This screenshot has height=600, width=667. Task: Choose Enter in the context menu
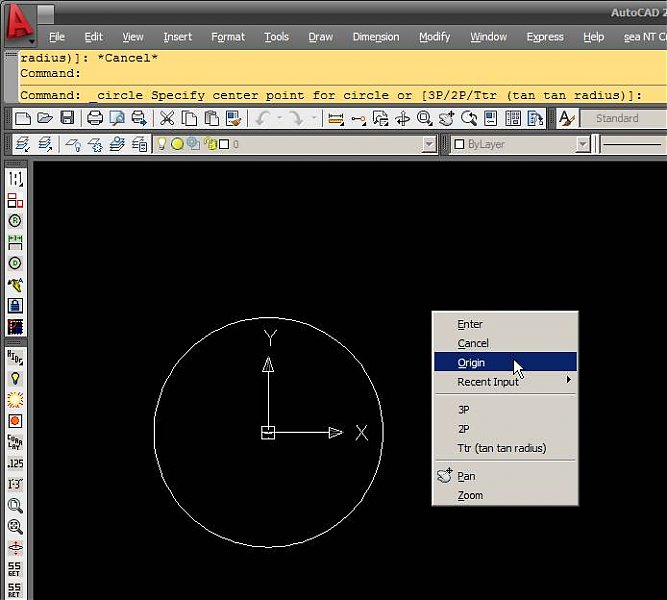click(505, 324)
